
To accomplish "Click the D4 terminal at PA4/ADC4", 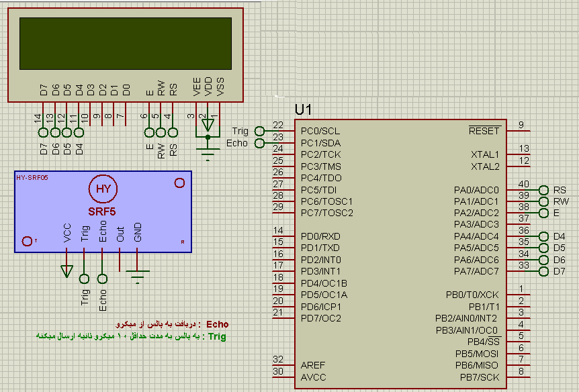I will tap(543, 236).
